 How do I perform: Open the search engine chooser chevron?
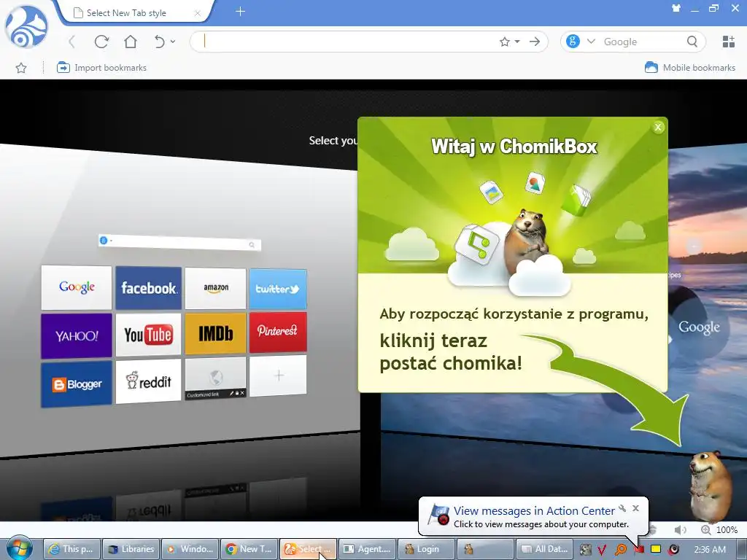[591, 42]
